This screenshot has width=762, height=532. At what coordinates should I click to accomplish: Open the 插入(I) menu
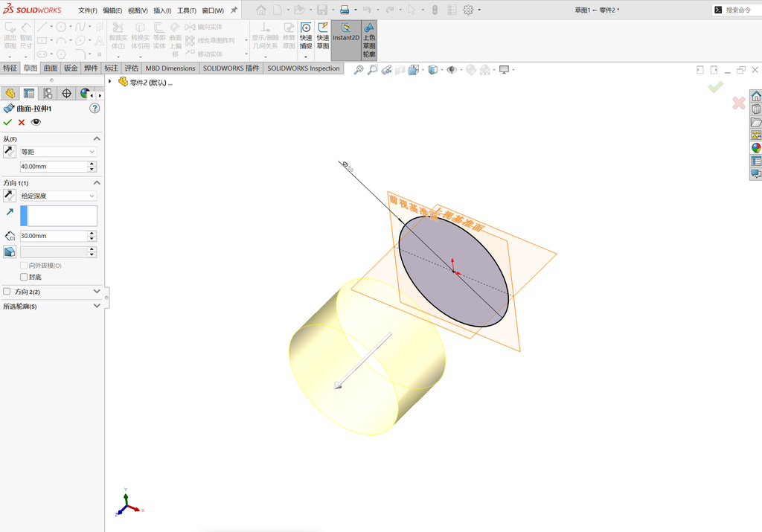(x=162, y=10)
